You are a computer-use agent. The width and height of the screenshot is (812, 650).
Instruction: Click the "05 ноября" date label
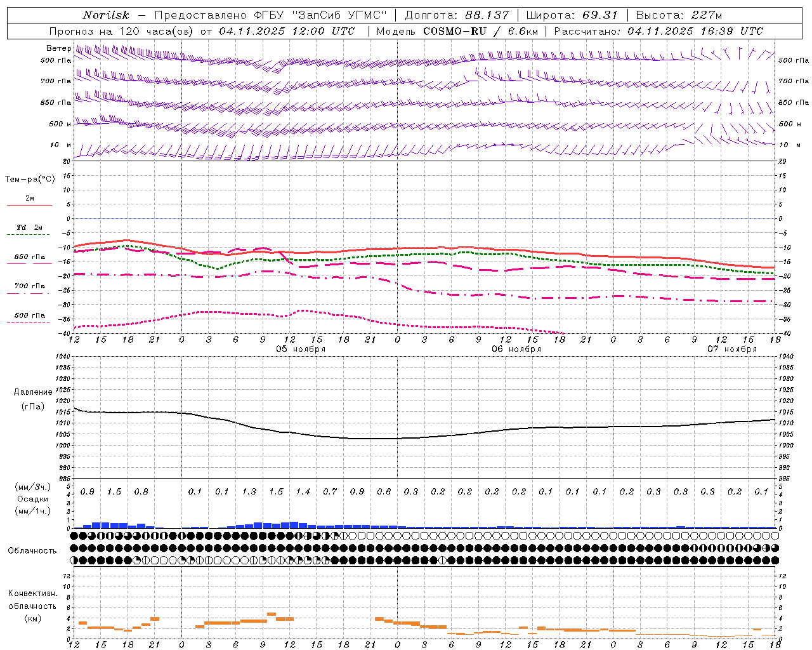301,349
